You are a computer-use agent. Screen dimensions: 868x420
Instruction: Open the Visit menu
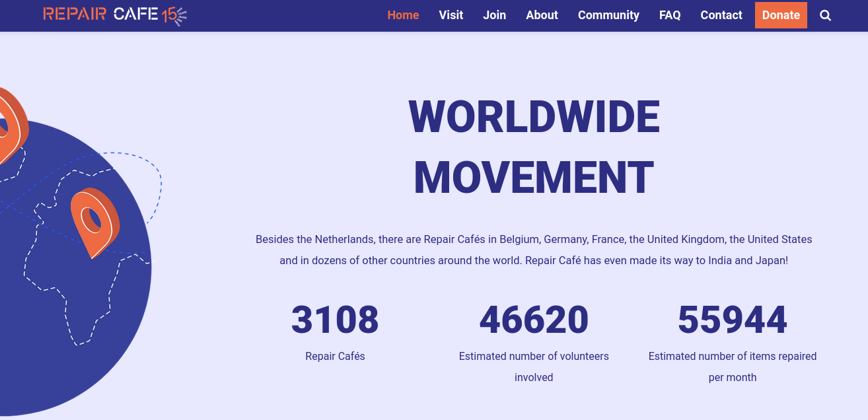pyautogui.click(x=451, y=15)
